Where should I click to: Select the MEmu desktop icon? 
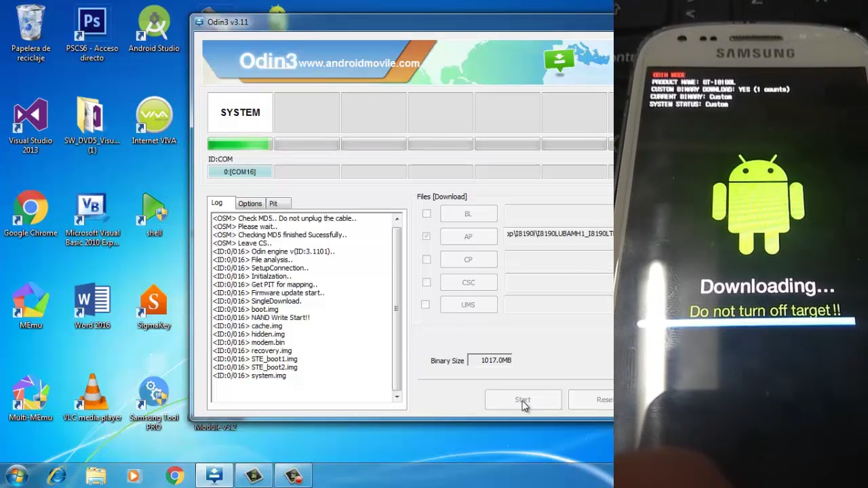(31, 306)
